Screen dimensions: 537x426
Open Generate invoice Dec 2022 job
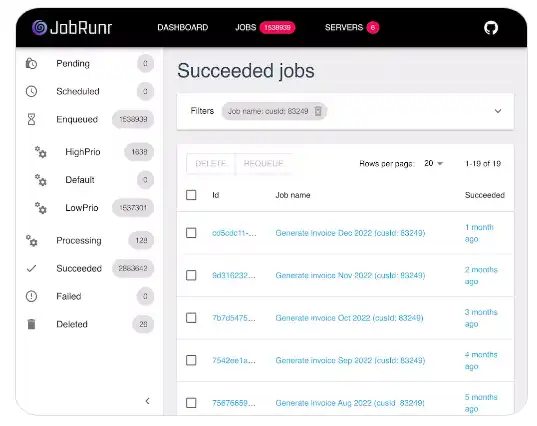350,233
